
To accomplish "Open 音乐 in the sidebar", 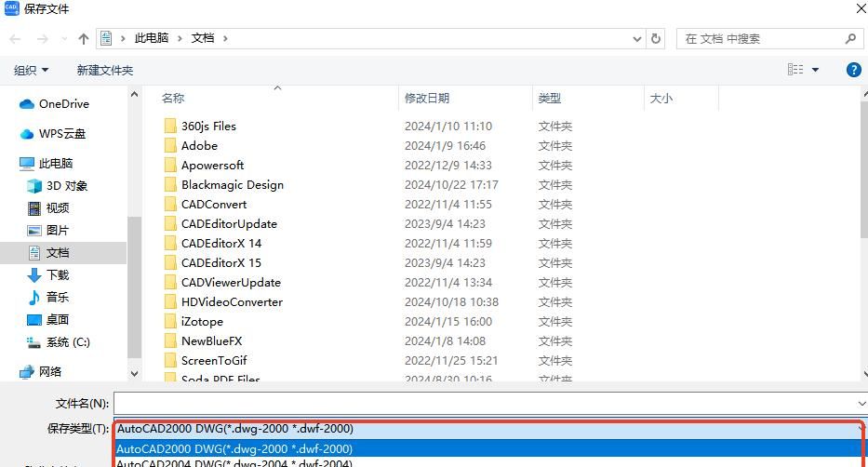I will (48, 297).
